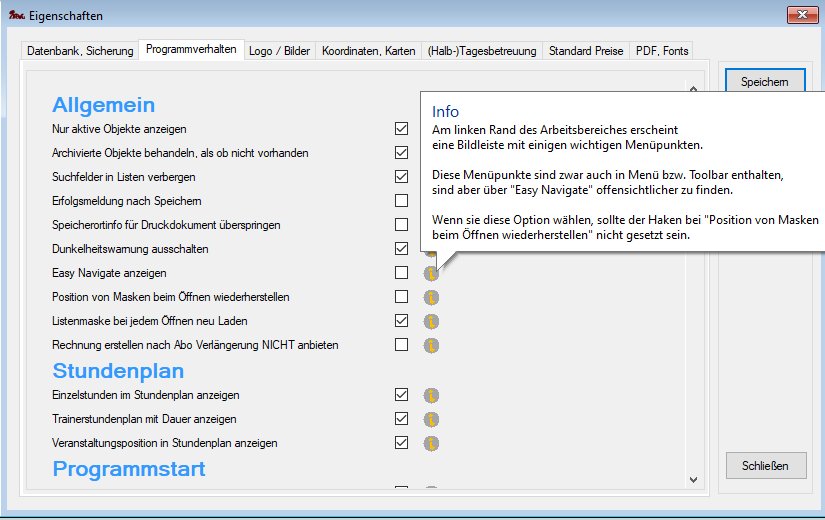Click the info icon beside Easy Navigate anzeigen
825x520 pixels.
click(431, 273)
